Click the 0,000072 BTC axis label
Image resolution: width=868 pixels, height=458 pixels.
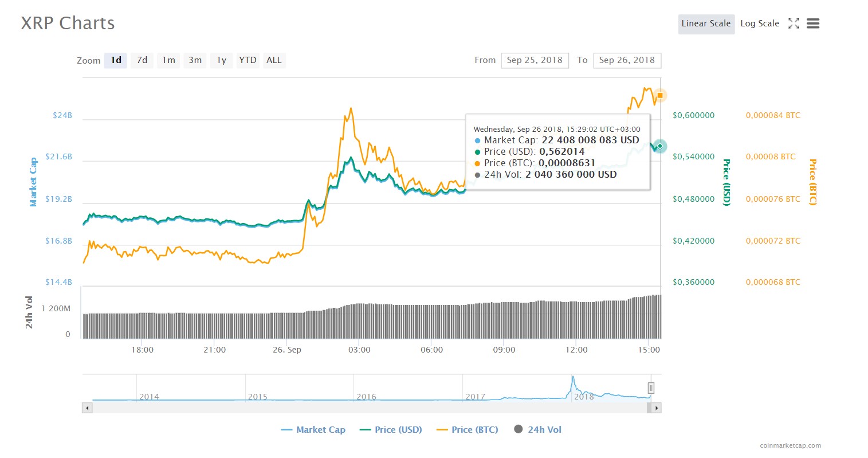tap(773, 241)
